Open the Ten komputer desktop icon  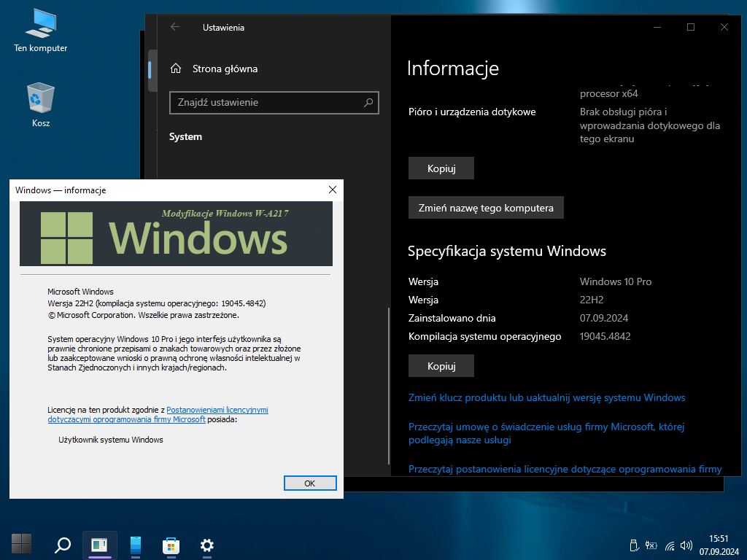pos(41,31)
